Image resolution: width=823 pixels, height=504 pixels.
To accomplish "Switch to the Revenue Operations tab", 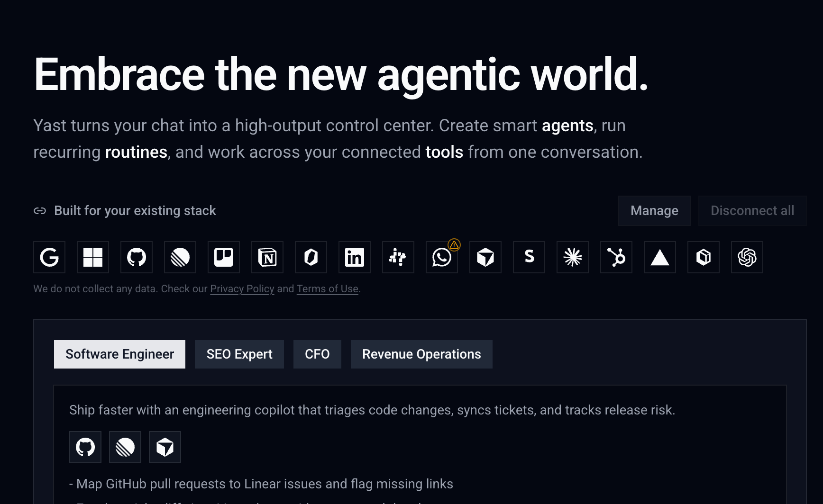I will pyautogui.click(x=421, y=354).
